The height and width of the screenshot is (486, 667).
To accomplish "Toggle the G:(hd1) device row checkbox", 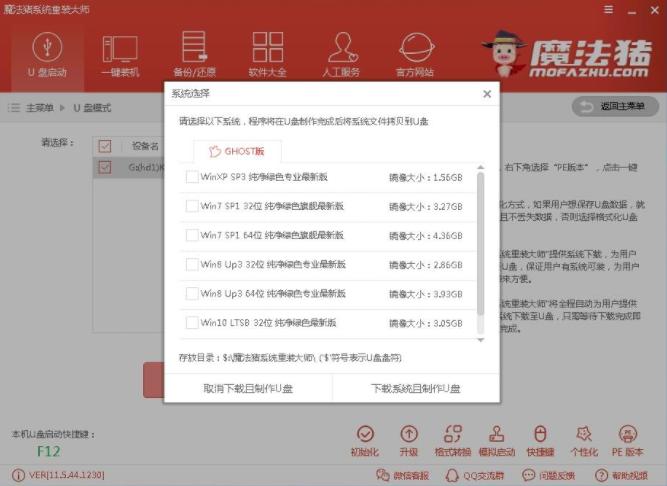I will 105,168.
